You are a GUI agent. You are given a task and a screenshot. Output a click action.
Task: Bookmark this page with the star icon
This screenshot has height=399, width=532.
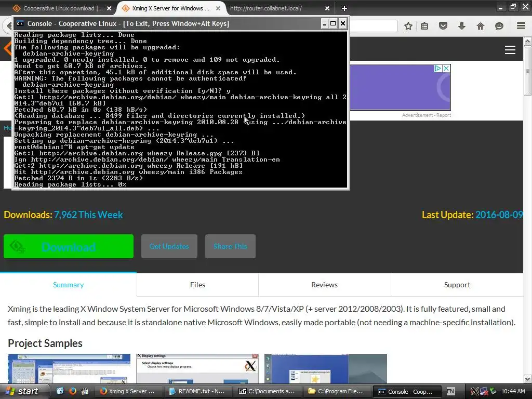[x=408, y=26]
